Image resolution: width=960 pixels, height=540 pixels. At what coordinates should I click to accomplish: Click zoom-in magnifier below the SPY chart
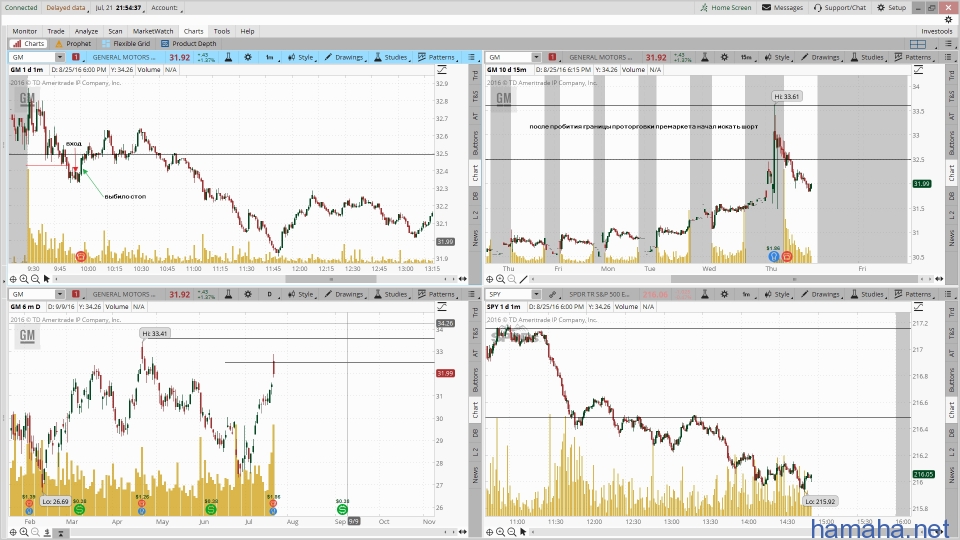pos(500,532)
